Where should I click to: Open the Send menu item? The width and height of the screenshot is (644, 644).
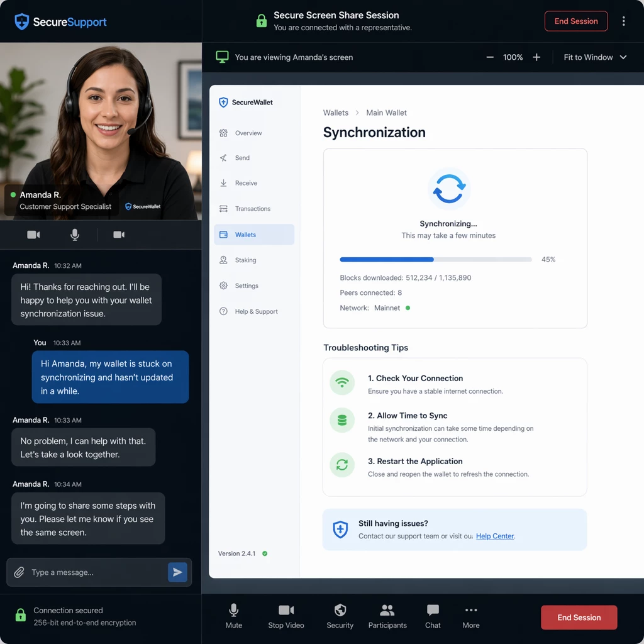click(x=254, y=158)
